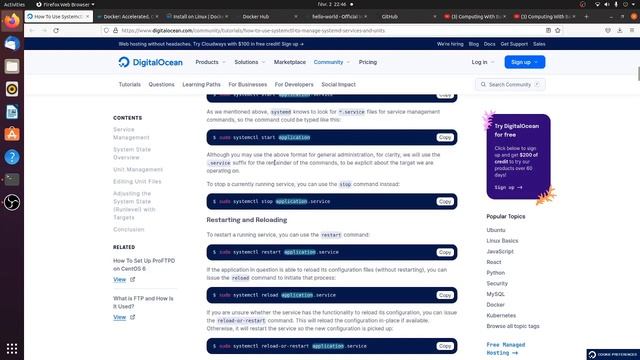Open the Terminal from the dock
The width and height of the screenshot is (640, 360).
[x=12, y=179]
